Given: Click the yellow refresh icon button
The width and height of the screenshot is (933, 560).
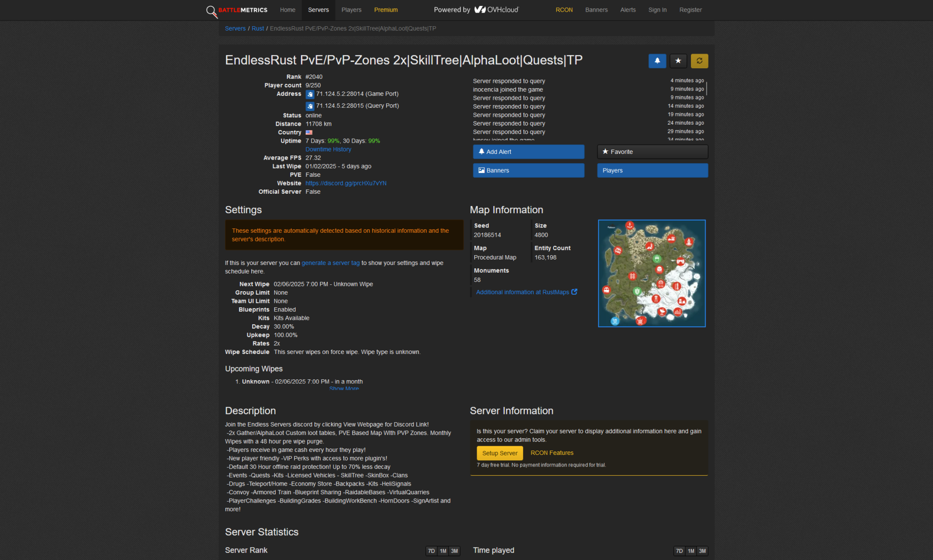Looking at the screenshot, I should click(x=699, y=61).
